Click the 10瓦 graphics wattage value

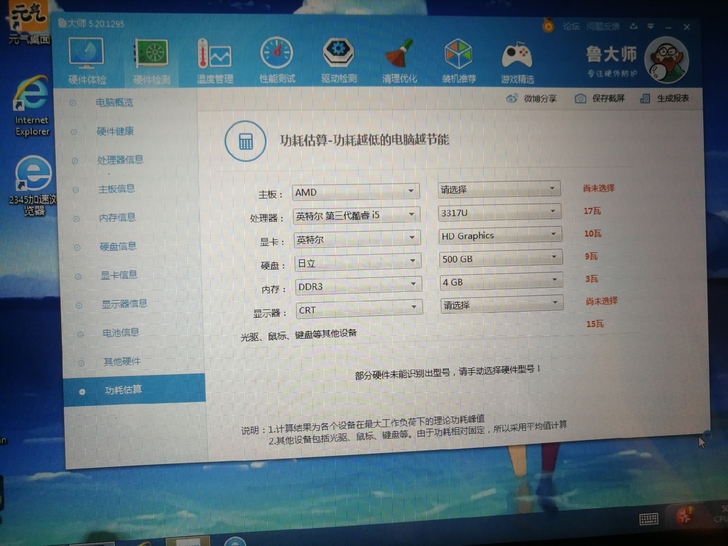[x=592, y=234]
